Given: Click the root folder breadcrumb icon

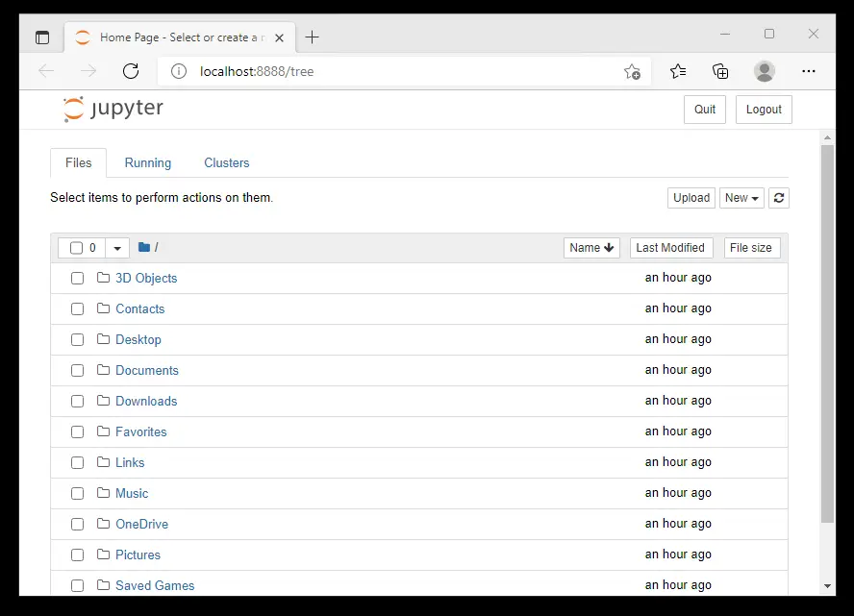Looking at the screenshot, I should (144, 248).
